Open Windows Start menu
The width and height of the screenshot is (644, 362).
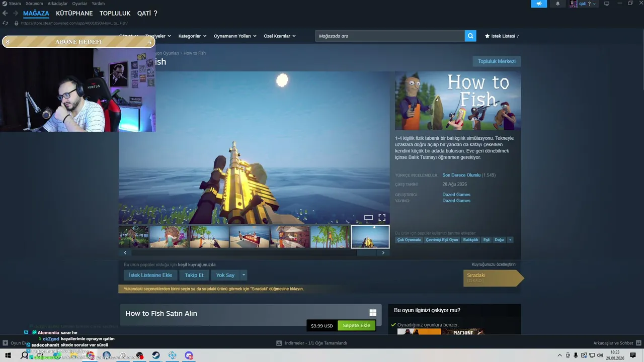[8, 355]
